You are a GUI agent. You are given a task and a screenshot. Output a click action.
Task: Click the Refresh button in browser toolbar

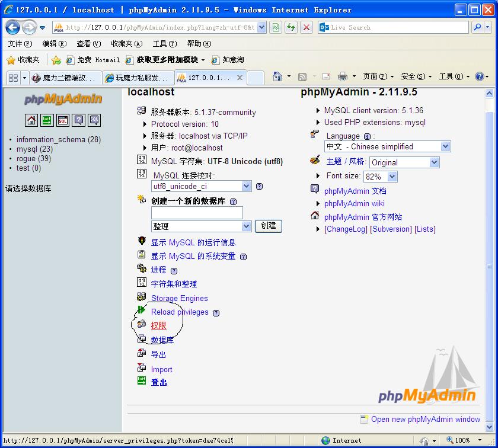[291, 27]
